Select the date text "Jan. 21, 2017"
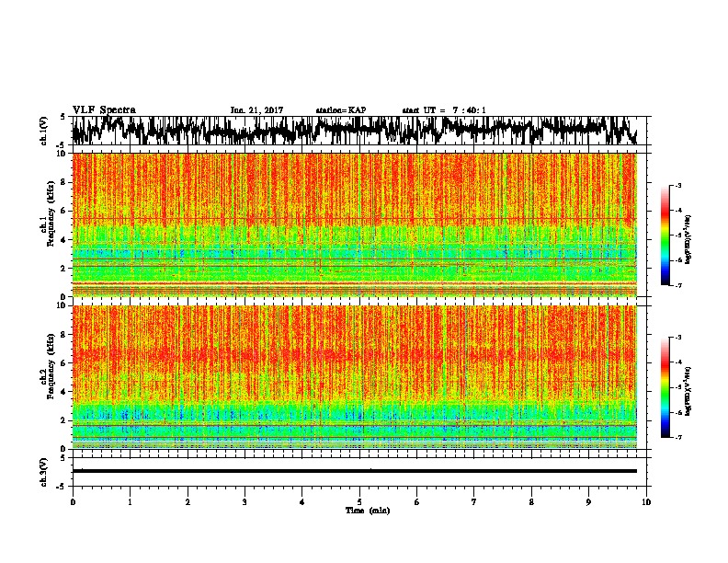Viewport: 728px width, 563px height. tap(256, 110)
